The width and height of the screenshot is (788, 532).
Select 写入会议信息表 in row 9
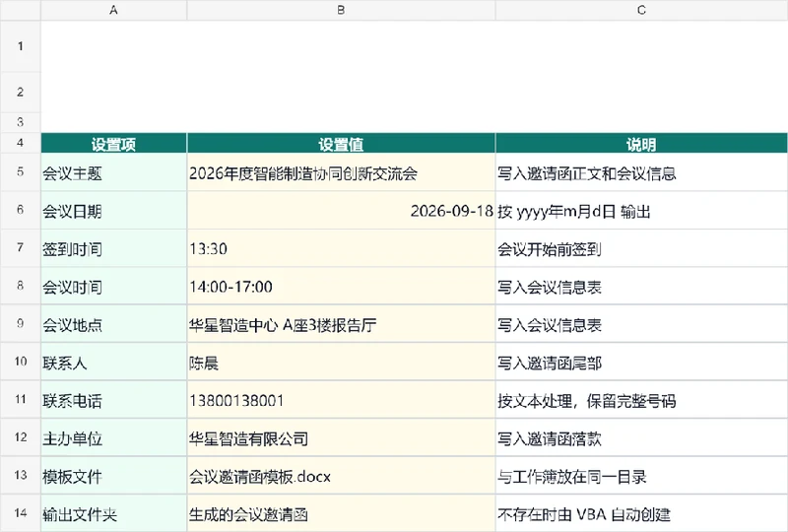point(641,324)
